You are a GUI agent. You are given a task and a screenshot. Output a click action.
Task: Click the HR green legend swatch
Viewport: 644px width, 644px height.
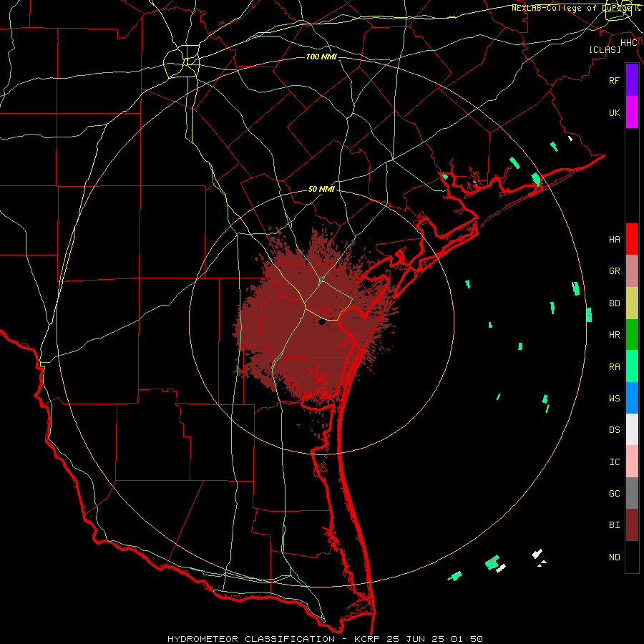(x=632, y=334)
